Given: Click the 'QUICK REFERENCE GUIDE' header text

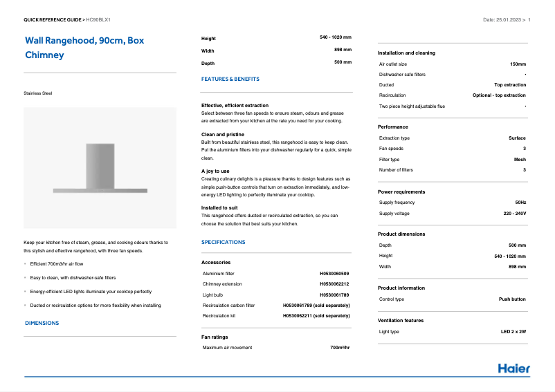Looking at the screenshot, I should click(x=53, y=20).
